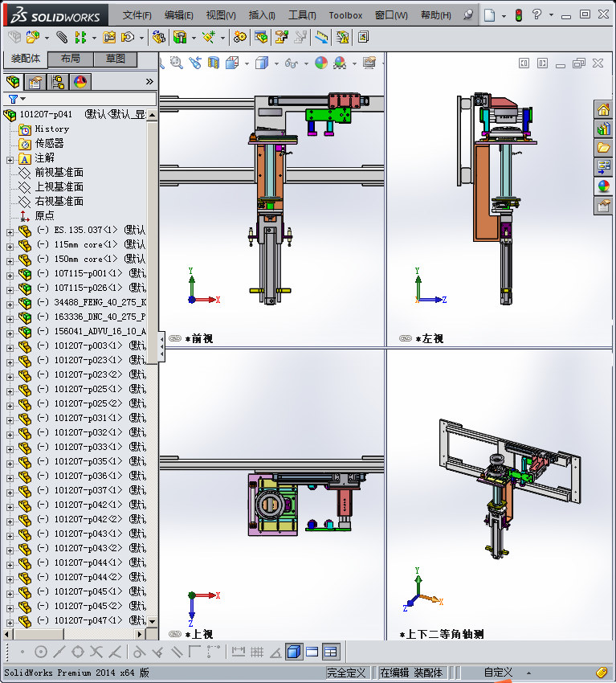Screen dimensions: 616x683
Task: Click the New Motion Study gears icon
Action: tap(239, 38)
